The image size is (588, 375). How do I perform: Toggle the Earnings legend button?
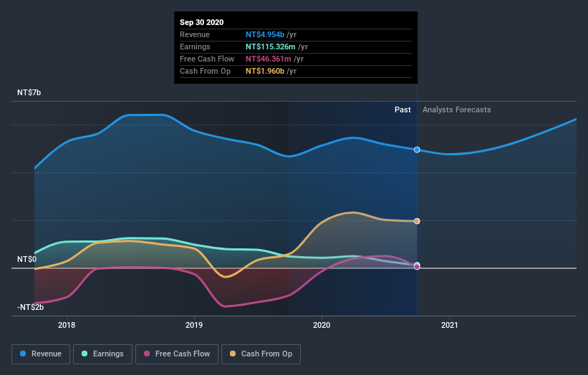[102, 354]
